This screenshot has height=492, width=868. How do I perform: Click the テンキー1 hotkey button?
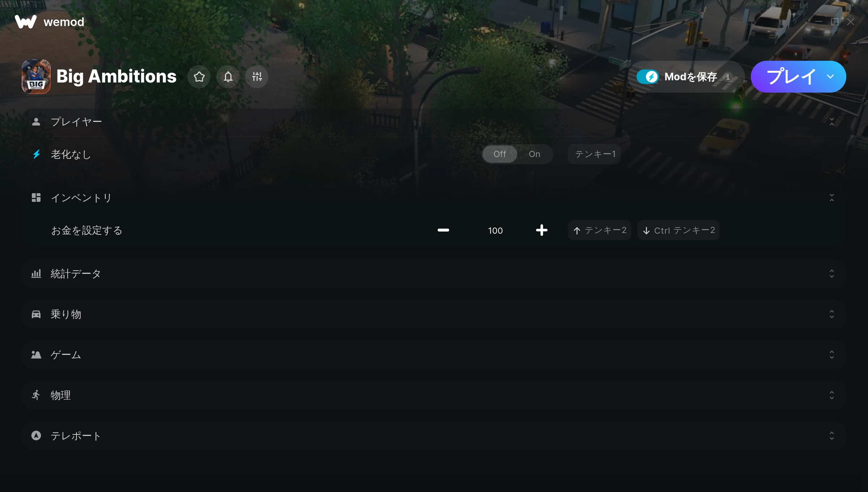(595, 154)
